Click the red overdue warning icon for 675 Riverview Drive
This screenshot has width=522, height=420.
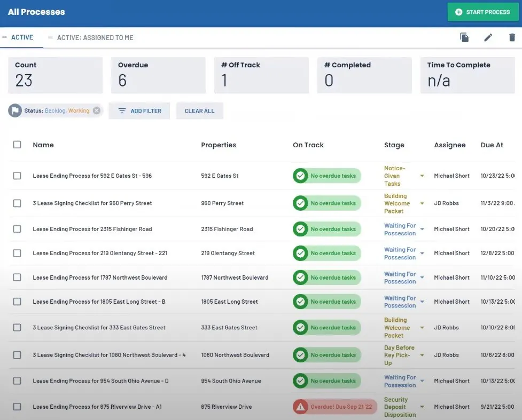(300, 407)
